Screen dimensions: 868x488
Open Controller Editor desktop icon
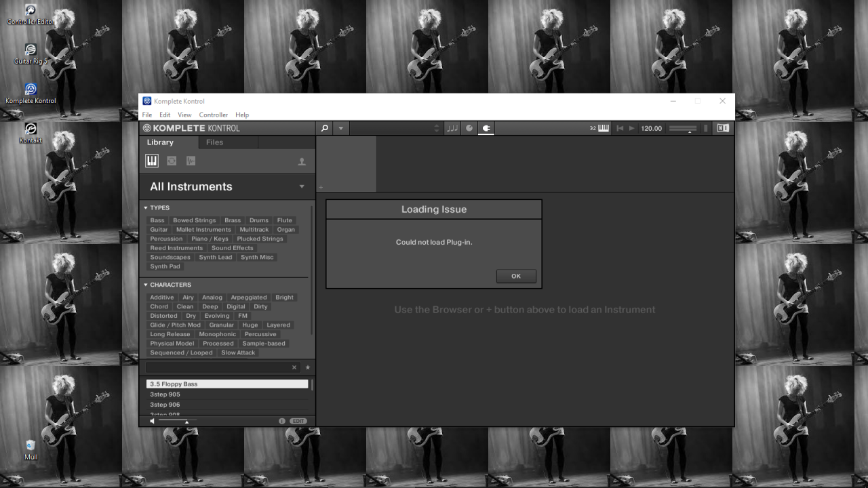31,15
